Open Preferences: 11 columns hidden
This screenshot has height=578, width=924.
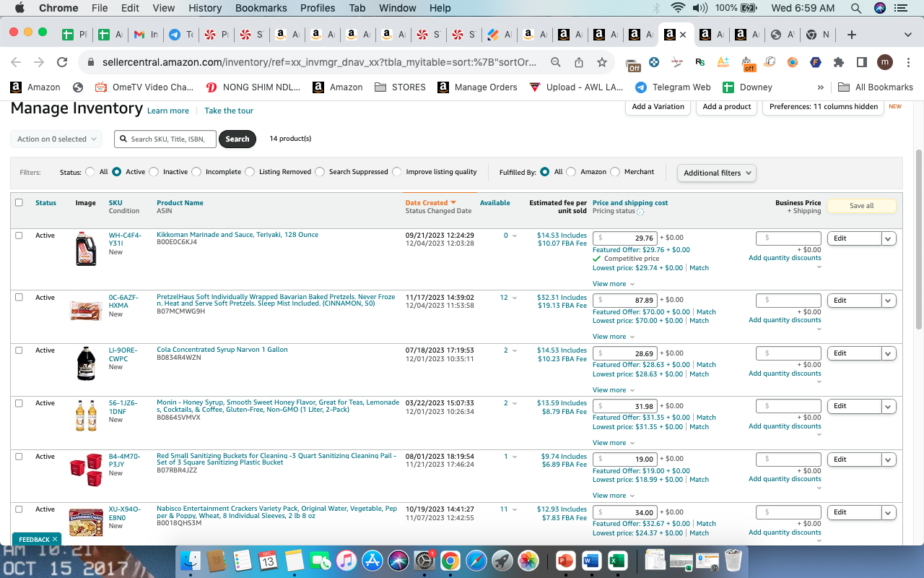[824, 107]
